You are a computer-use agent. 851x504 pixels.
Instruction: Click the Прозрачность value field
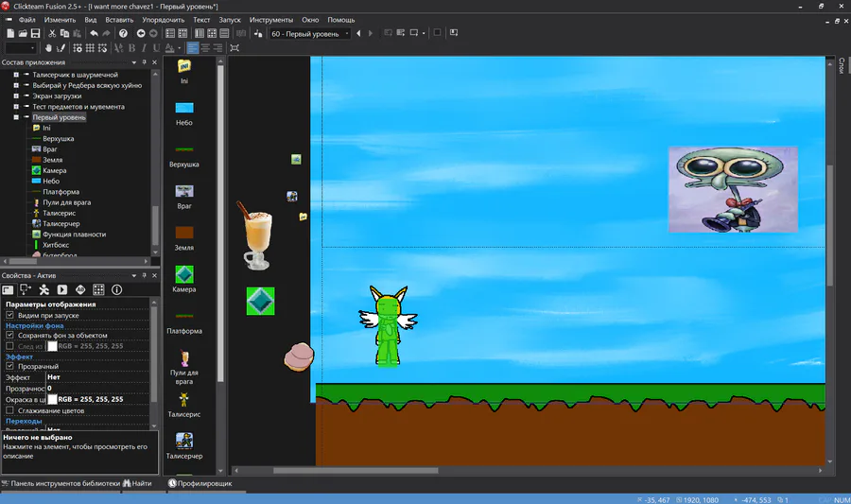point(97,389)
